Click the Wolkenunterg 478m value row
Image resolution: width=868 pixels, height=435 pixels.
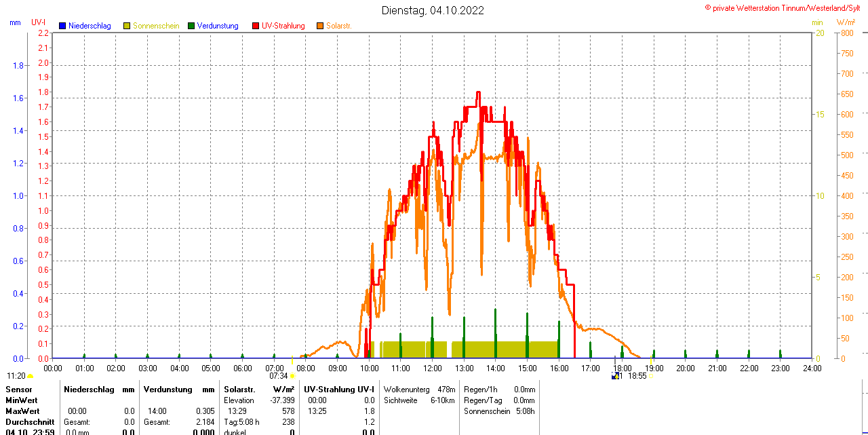[x=419, y=390]
